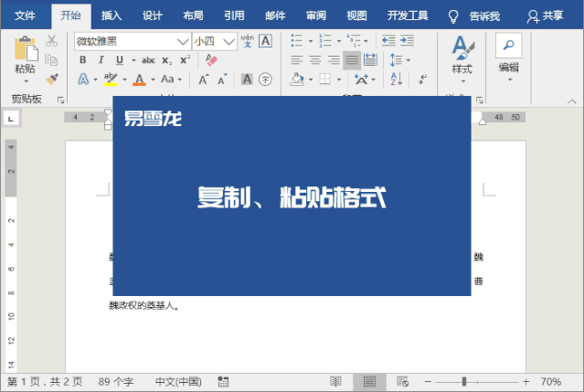The height and width of the screenshot is (392, 584).
Task: Align text left
Action: coord(296,60)
